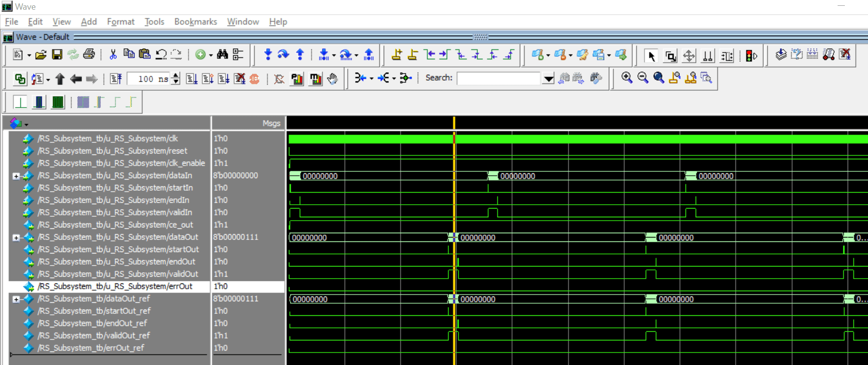Viewport: 868px width, 365px height.
Task: Click the Collapse All tree icon
Action: point(238,55)
